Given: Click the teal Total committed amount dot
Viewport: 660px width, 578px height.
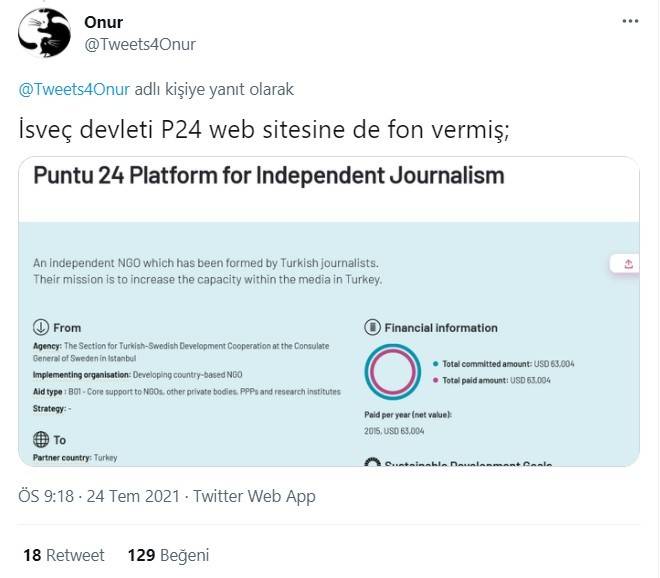Looking at the screenshot, I should click(x=434, y=364).
